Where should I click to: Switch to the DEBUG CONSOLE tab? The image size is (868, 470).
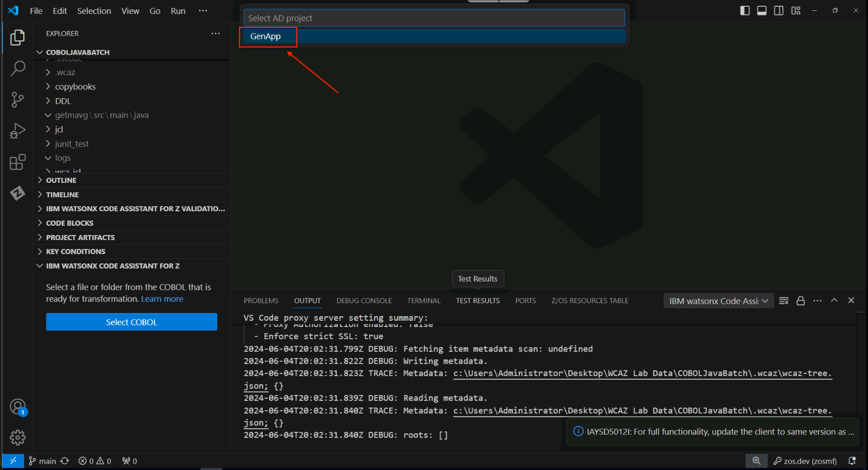coord(364,301)
